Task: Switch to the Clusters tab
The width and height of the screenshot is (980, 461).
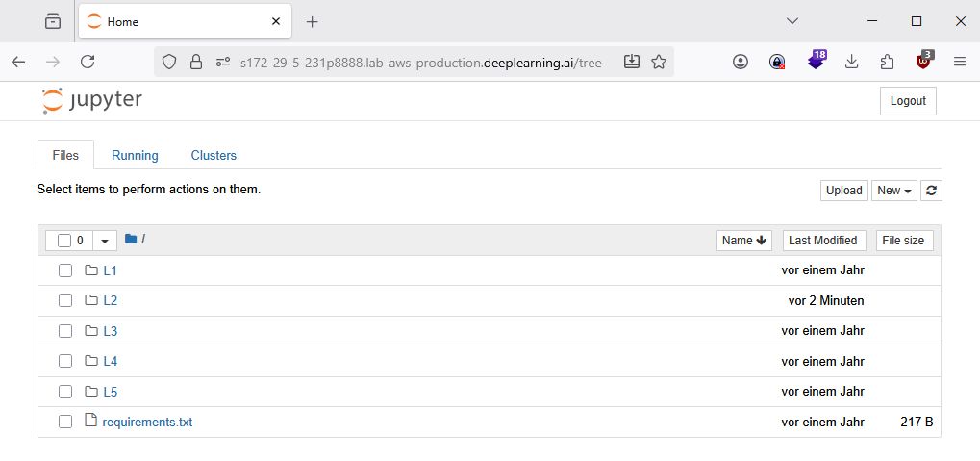Action: pyautogui.click(x=214, y=155)
